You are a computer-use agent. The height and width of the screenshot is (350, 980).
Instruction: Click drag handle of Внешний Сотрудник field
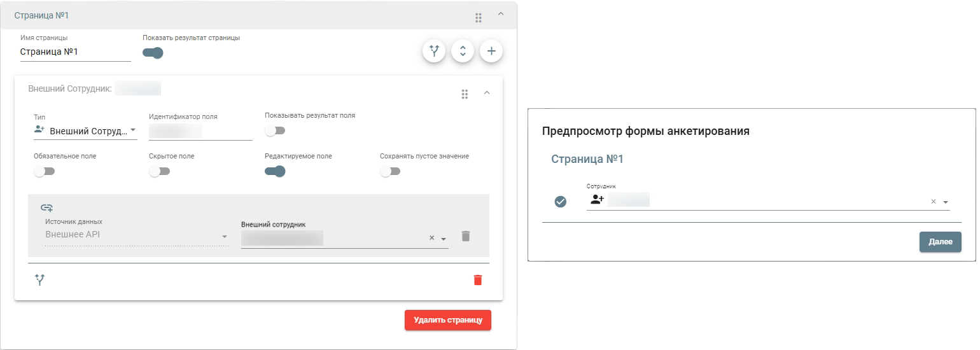(x=465, y=94)
